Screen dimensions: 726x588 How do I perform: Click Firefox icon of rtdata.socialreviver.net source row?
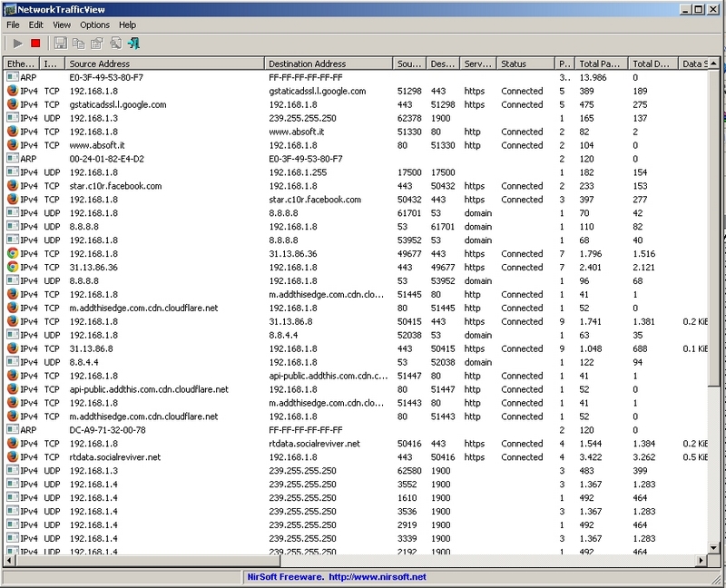pyautogui.click(x=13, y=456)
